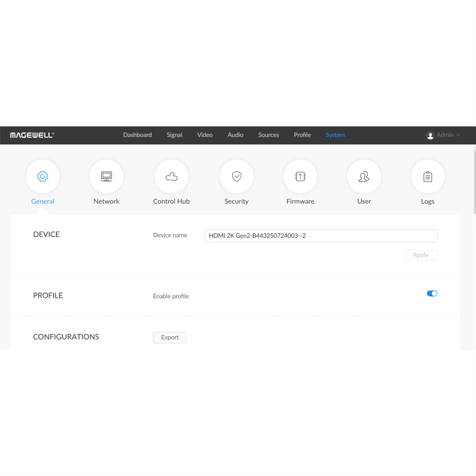The height and width of the screenshot is (476, 476).
Task: Select the Firmware chip icon
Action: pos(300,176)
